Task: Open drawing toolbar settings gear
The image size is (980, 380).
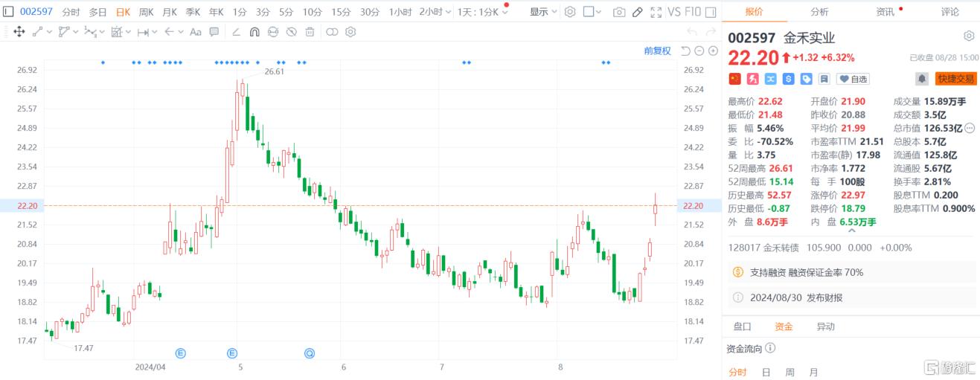Action: (350, 32)
